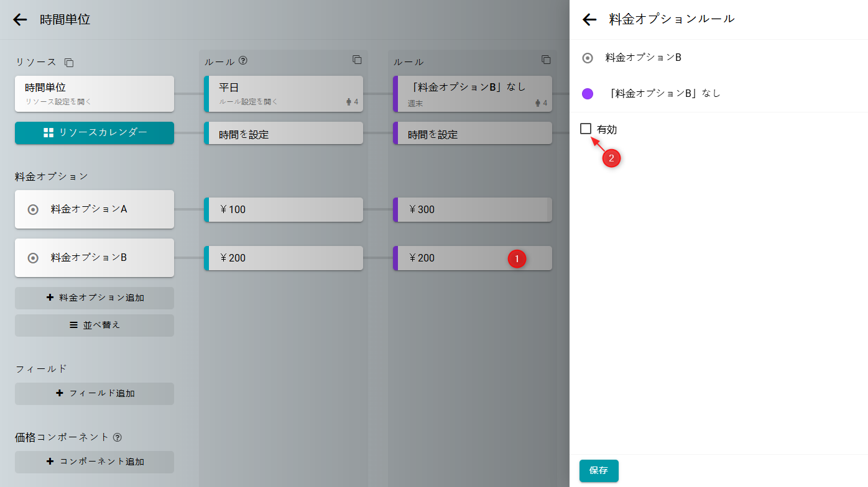Click radio icon beside 料金オプションB in right panel
This screenshot has width=868, height=487.
pos(588,58)
